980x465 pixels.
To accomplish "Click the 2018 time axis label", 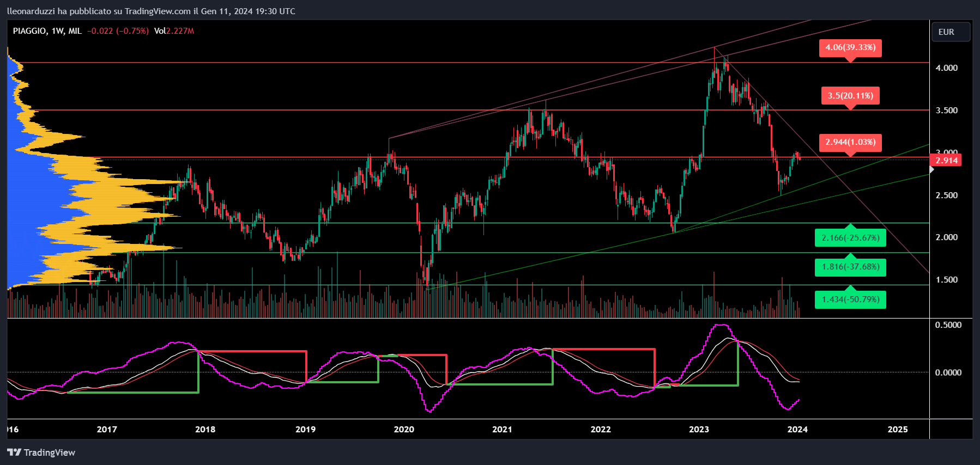I will tap(205, 430).
